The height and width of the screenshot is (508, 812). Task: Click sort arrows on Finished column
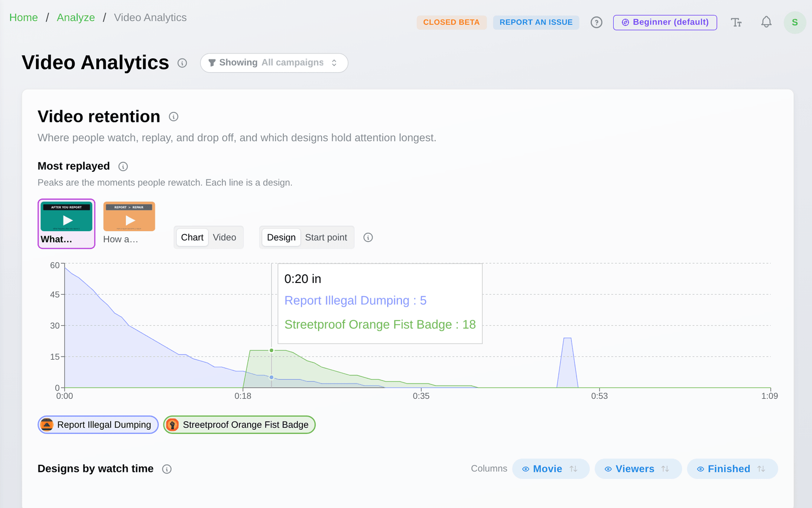pyautogui.click(x=761, y=469)
